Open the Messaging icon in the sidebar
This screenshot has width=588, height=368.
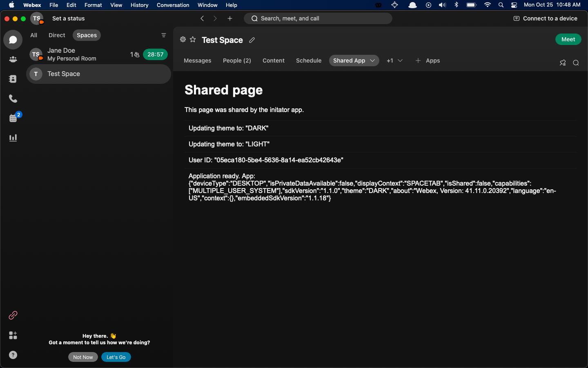[x=13, y=40]
